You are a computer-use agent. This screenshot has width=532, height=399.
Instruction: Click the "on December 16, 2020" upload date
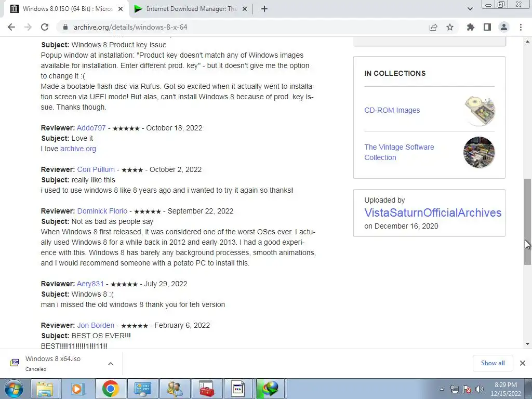[401, 226]
